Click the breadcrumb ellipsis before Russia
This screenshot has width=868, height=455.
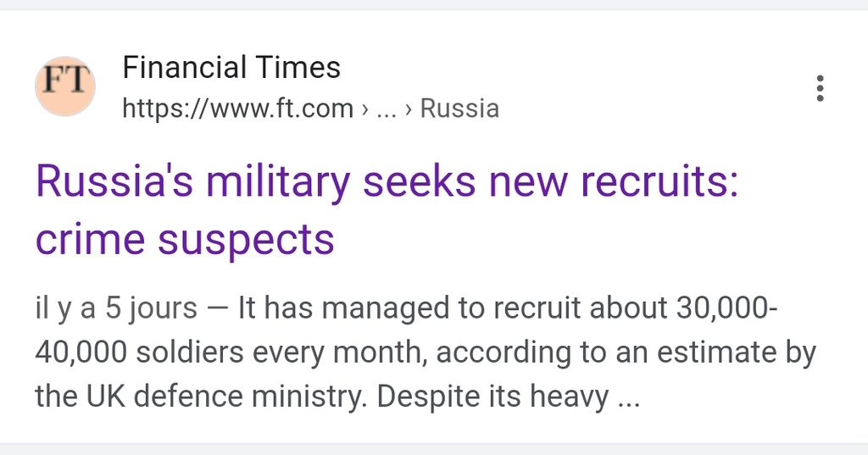(386, 108)
